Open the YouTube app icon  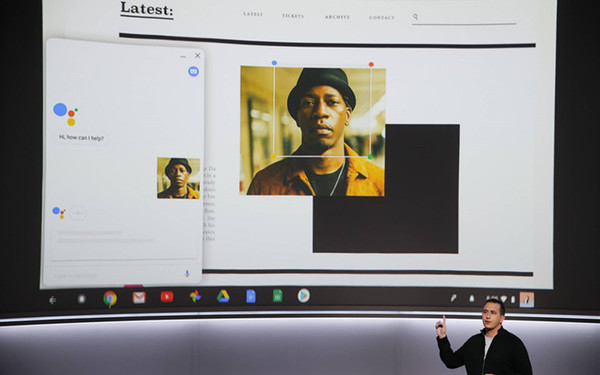pos(167,297)
